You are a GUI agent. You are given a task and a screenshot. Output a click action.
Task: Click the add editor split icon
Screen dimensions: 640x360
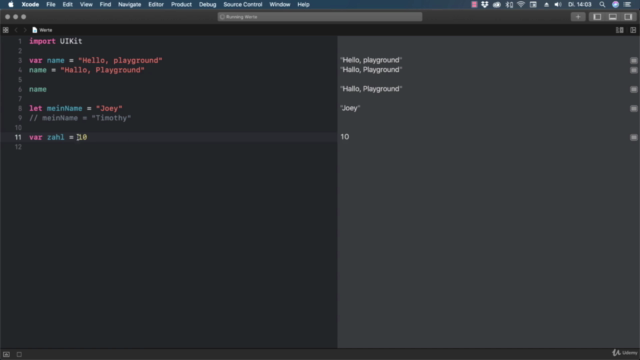pos(633,30)
